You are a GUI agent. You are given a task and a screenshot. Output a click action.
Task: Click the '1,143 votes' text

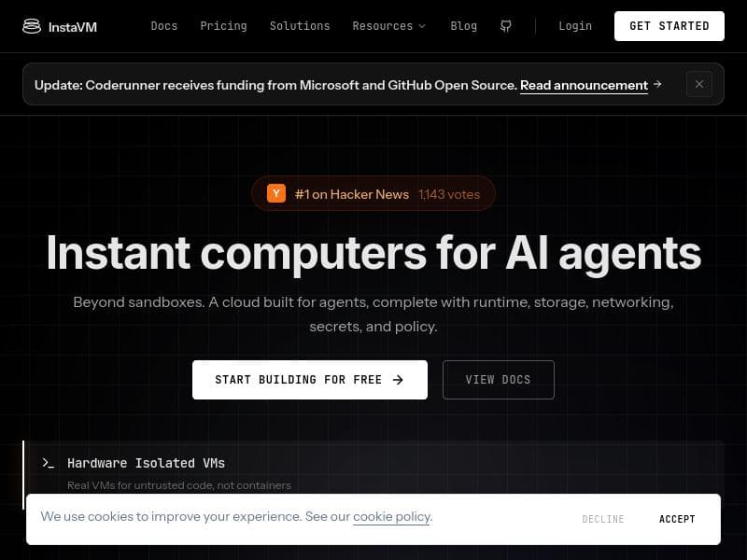coord(449,194)
